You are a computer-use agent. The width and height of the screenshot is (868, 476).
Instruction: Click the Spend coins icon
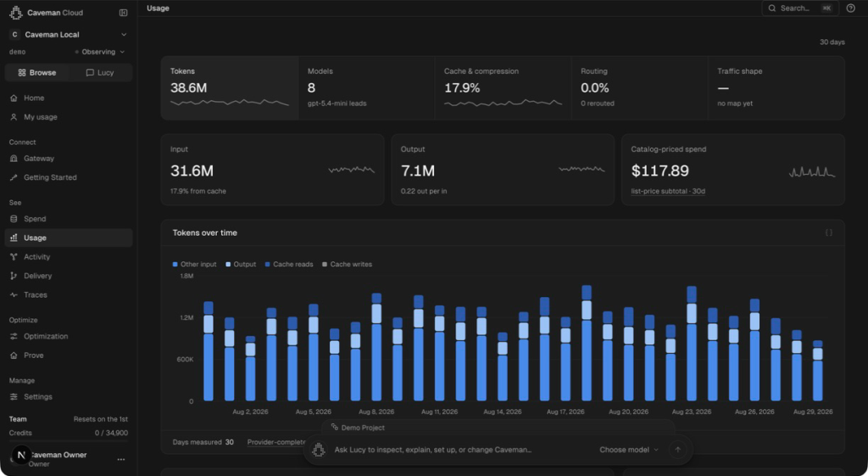click(x=14, y=219)
